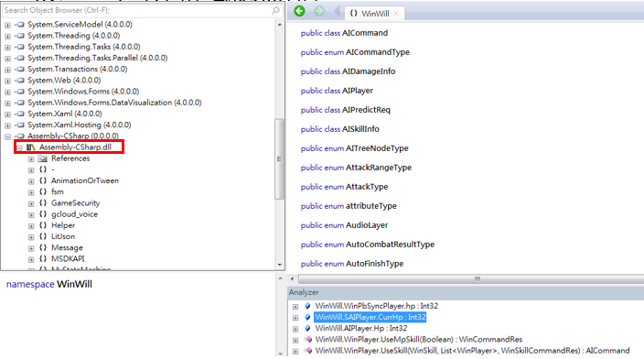This screenshot has width=644, height=359.
Task: Expand the System.ServiceModel (4.0.0.0) node
Action: (7, 25)
